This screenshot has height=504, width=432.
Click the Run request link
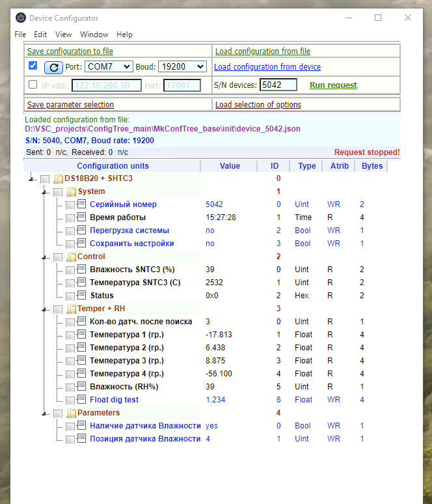coord(333,85)
